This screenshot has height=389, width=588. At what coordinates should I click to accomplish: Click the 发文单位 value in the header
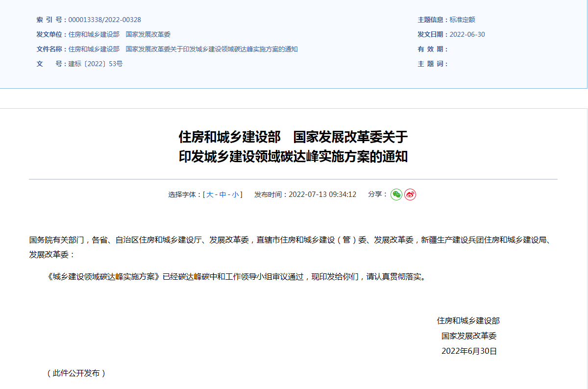[119, 35]
